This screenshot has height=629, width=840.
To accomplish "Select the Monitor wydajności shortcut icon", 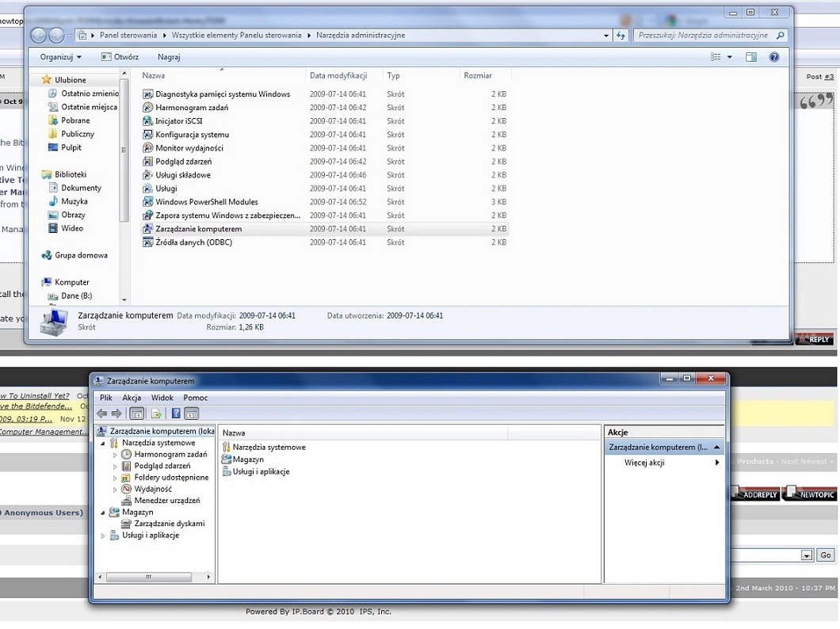I will [x=148, y=148].
